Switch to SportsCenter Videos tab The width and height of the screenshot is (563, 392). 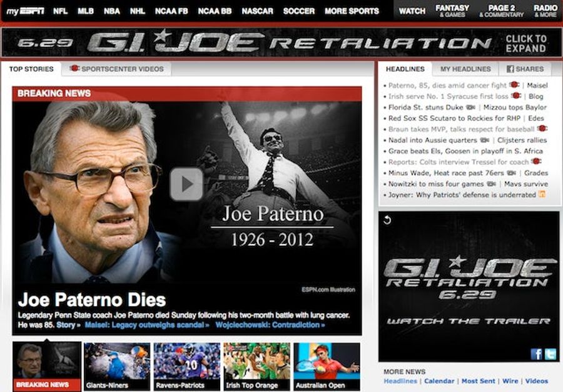(x=117, y=69)
